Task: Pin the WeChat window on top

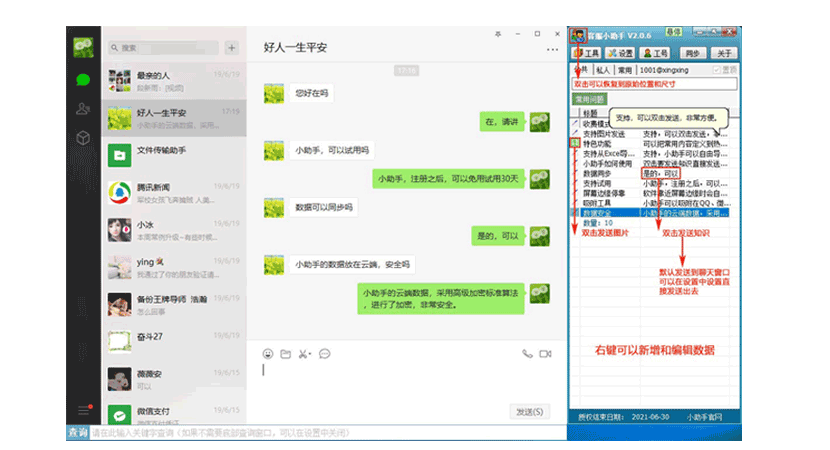Action: click(498, 34)
